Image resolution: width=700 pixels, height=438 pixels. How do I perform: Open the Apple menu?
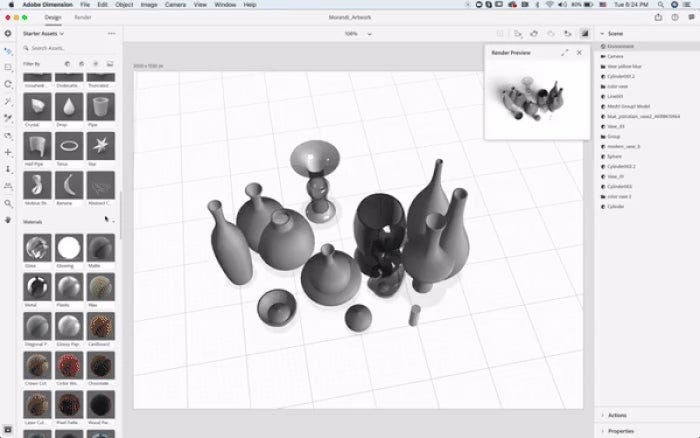point(11,4)
